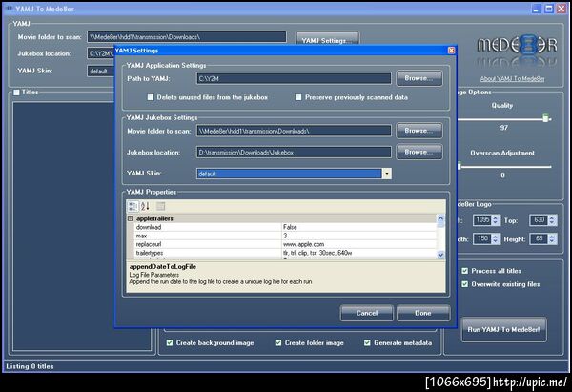This screenshot has width=572, height=392.
Task: Browse for the Path to YAMJ
Action: pos(419,78)
